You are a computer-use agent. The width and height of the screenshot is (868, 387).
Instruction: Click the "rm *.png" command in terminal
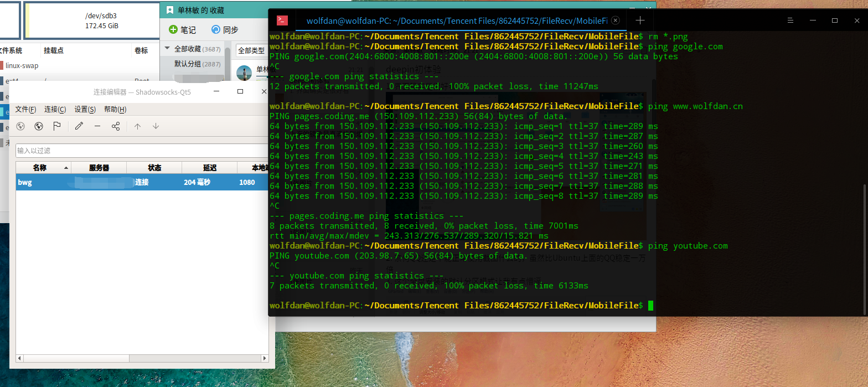[668, 37]
